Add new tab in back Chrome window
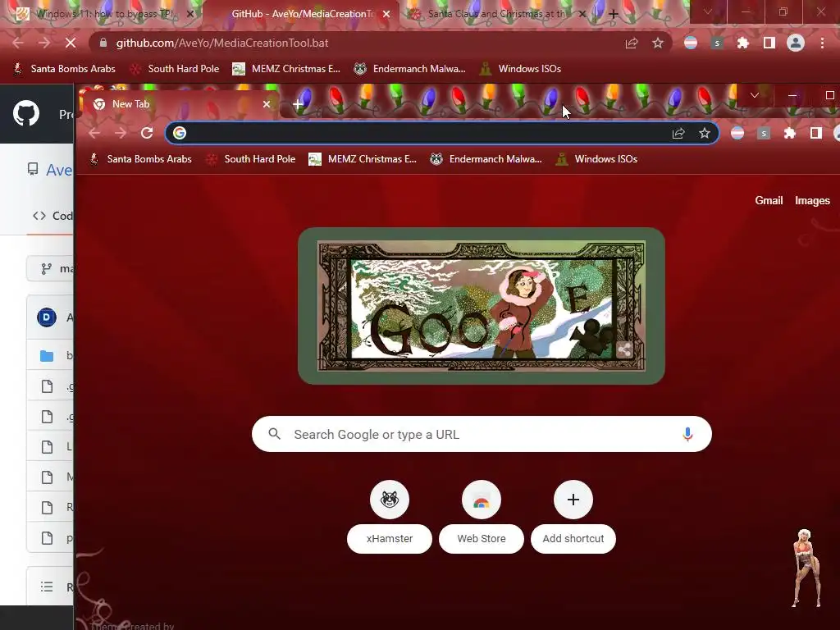This screenshot has height=630, width=840. 614,14
